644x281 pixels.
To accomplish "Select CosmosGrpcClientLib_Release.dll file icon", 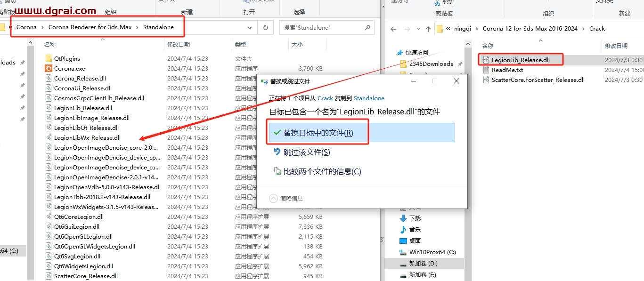I will [49, 98].
